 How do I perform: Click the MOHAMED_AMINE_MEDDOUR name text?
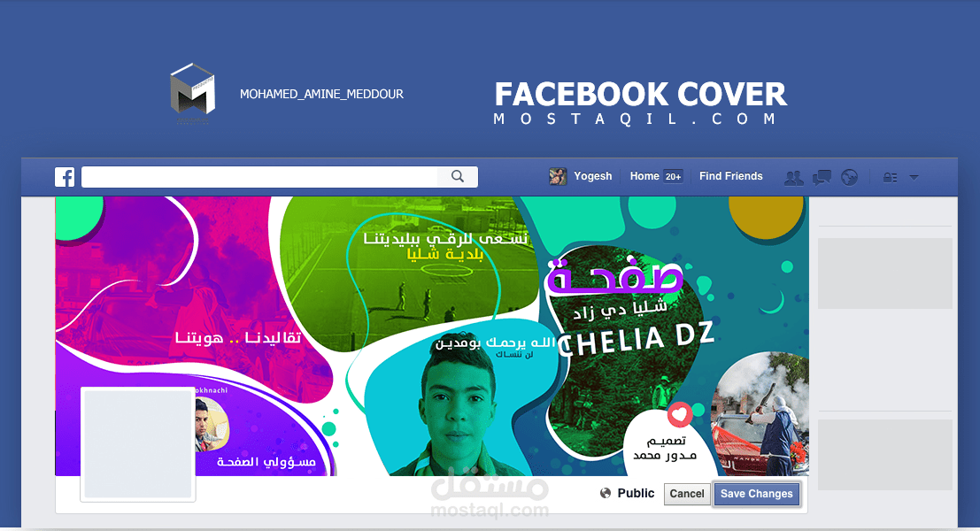321,95
